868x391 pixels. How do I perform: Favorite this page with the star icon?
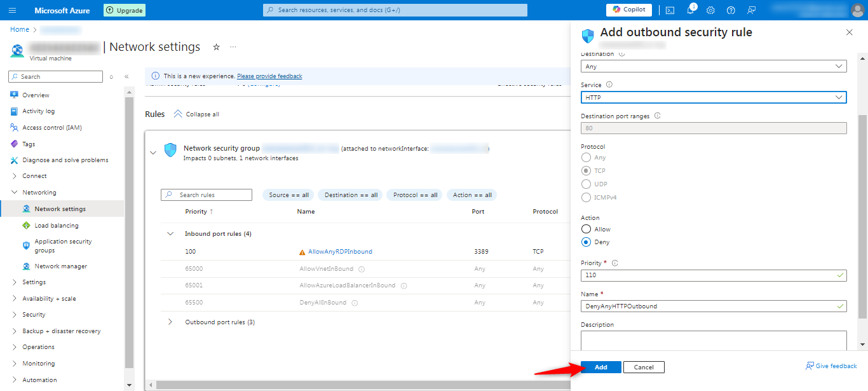coord(216,47)
